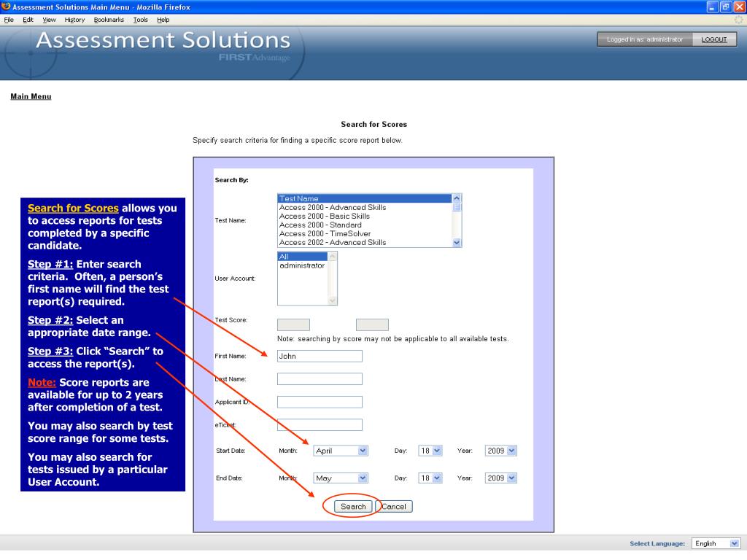Click the LOGOUT button

(713, 39)
